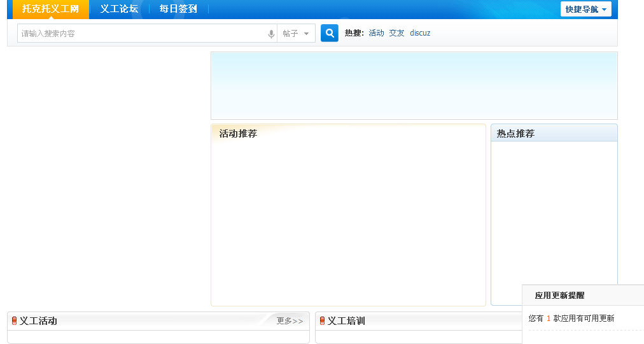The width and height of the screenshot is (644, 344).
Task: Click the 活动推荐 panel heading
Action: [238, 134]
